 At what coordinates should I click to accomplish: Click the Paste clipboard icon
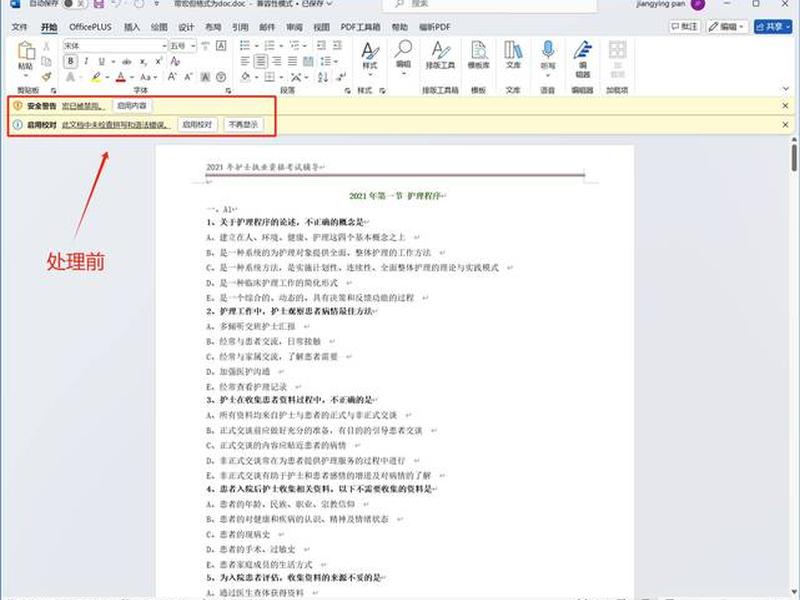coord(26,51)
